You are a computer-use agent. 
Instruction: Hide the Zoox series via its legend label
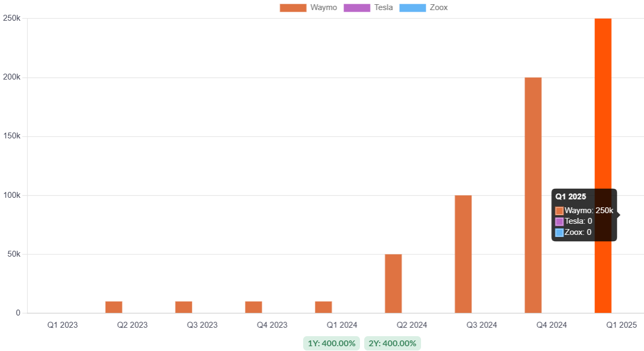pyautogui.click(x=439, y=7)
